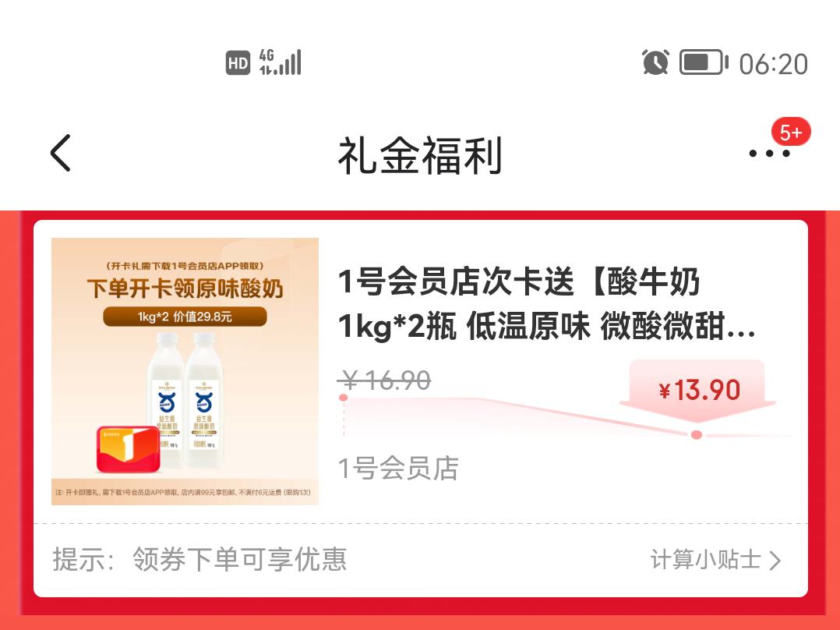Screen dimensions: 840x630
Task: Open the 1号会员店 store name
Action: click(398, 468)
